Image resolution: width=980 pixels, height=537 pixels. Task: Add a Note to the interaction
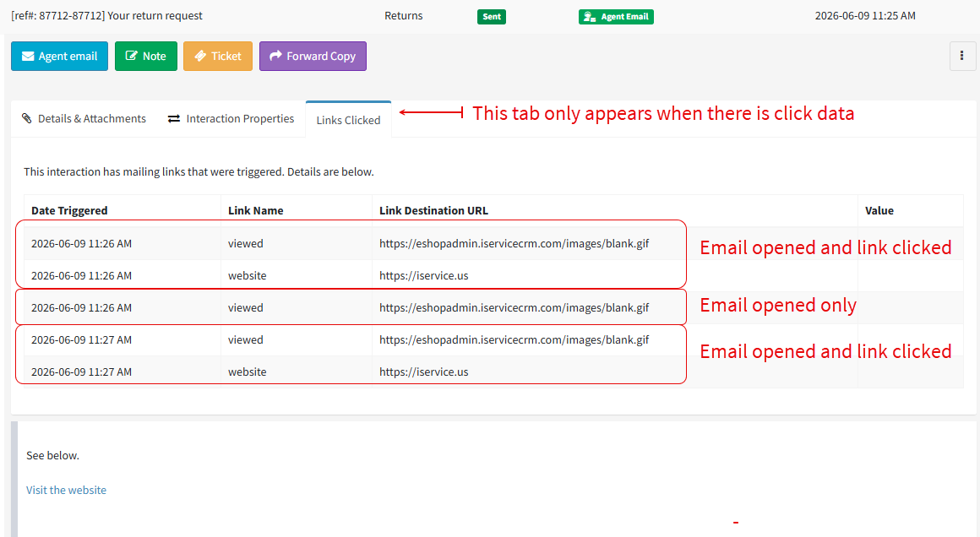(145, 57)
